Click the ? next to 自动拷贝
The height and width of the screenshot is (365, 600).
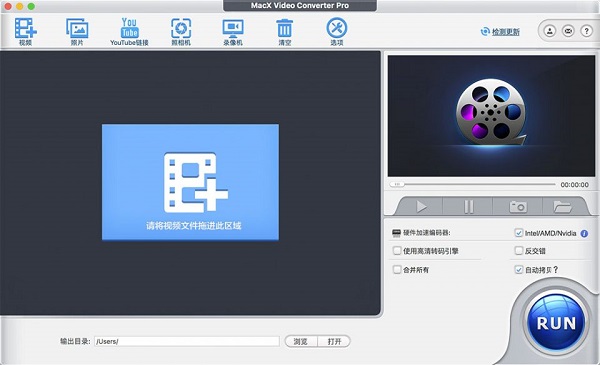click(x=556, y=270)
